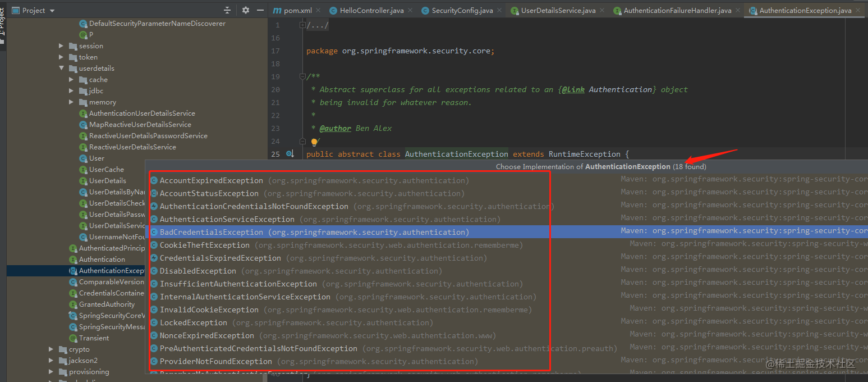
Task: Select the User class in tree
Action: click(97, 158)
